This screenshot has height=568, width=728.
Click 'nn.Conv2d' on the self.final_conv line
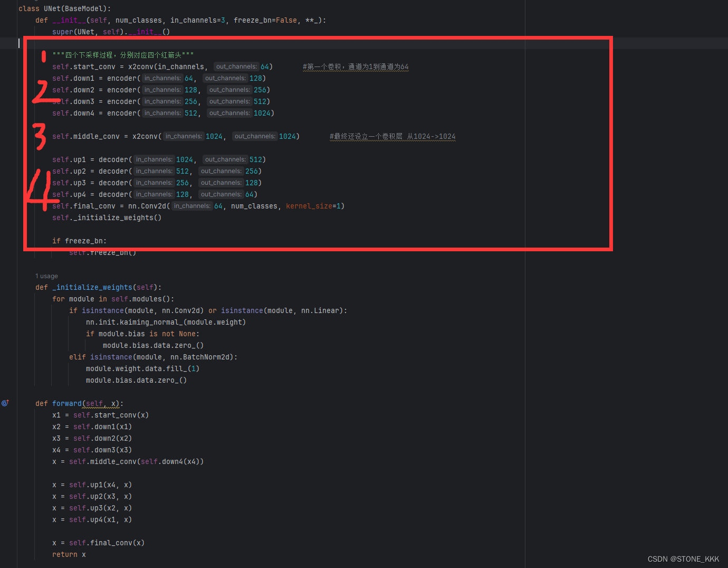tap(147, 206)
